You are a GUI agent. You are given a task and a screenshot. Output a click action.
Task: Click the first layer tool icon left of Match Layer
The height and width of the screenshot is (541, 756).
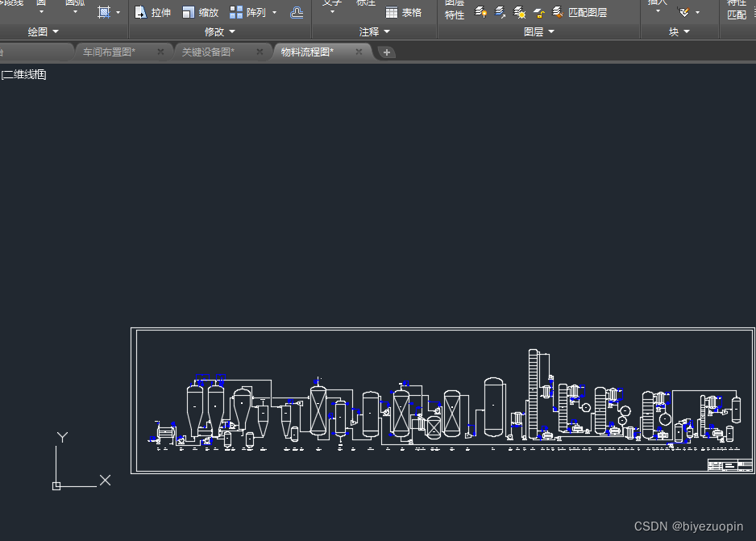coord(480,12)
